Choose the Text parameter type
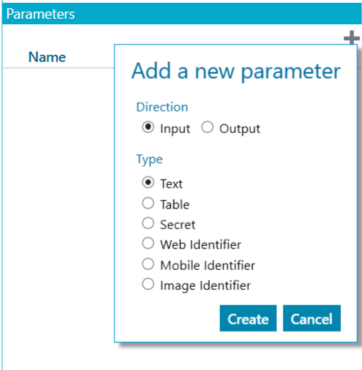 coord(148,183)
